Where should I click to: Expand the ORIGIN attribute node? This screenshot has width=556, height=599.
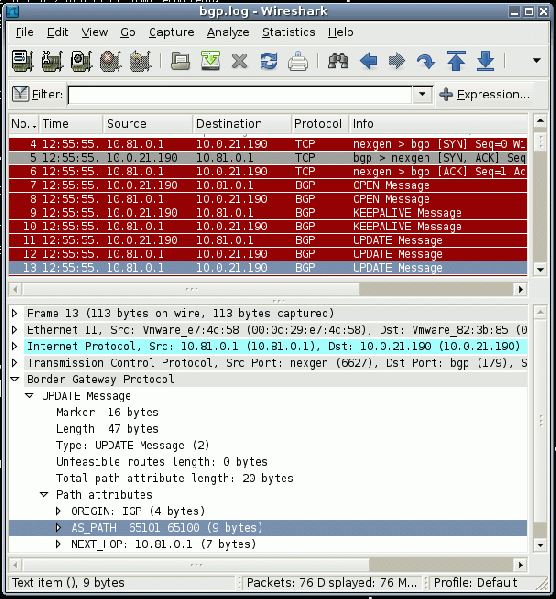[x=58, y=511]
